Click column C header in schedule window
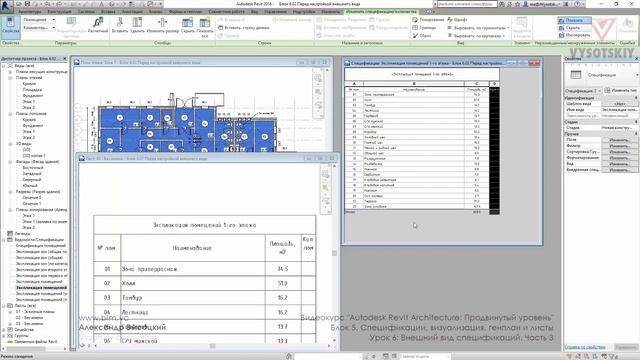The width and height of the screenshot is (640, 360). 476,84
